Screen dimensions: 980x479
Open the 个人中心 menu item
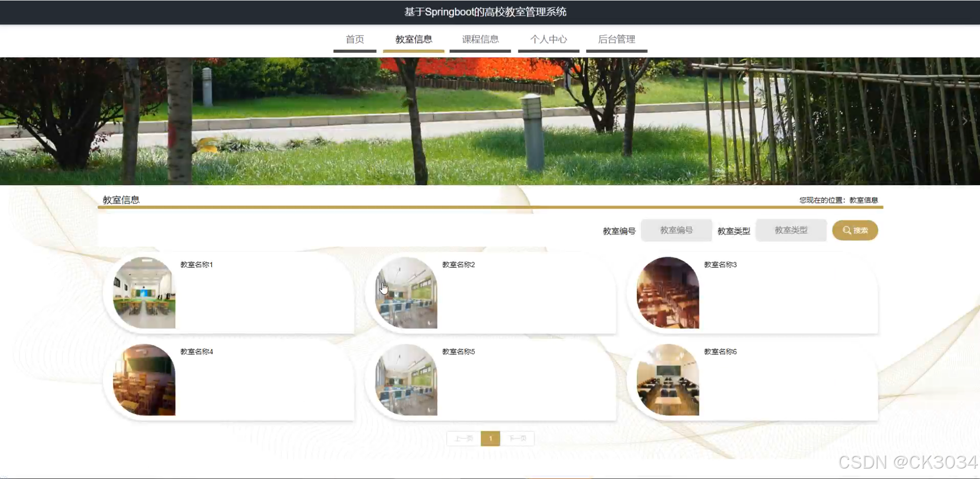point(549,39)
